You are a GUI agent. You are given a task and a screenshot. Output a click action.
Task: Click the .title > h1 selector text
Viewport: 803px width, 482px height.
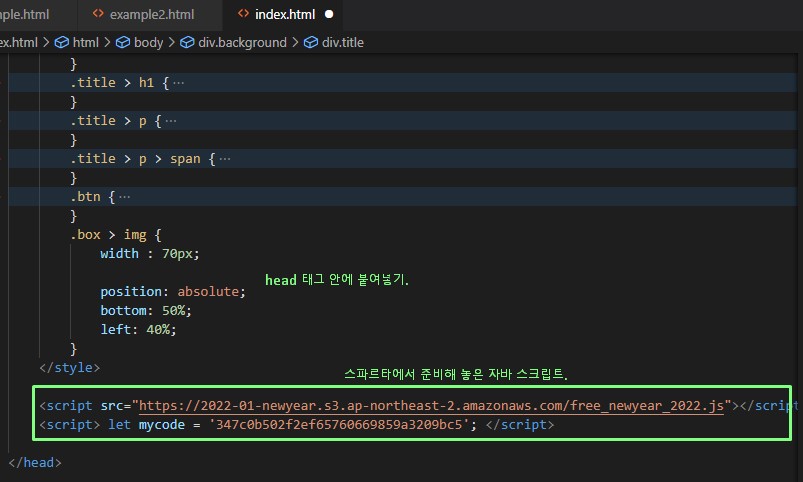click(x=112, y=82)
